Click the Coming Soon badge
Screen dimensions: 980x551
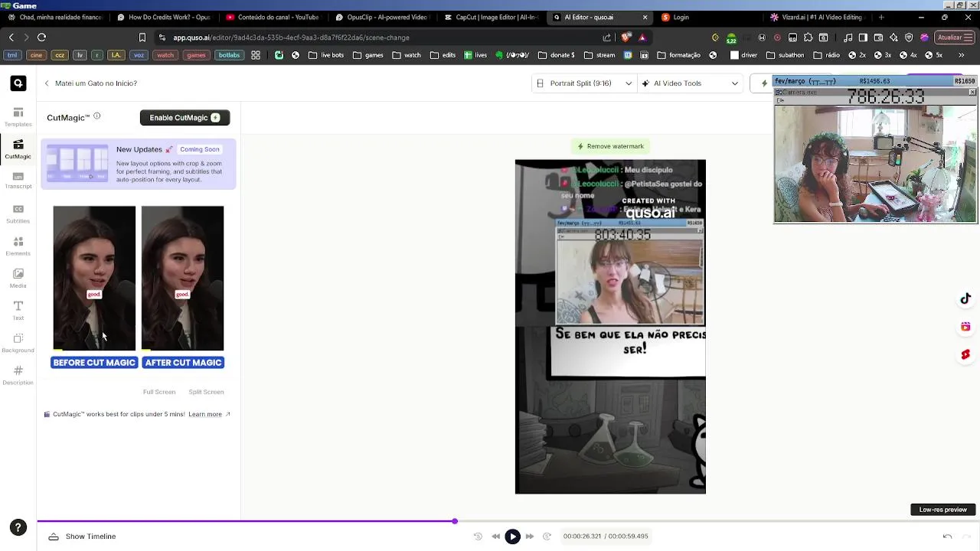[x=200, y=149]
